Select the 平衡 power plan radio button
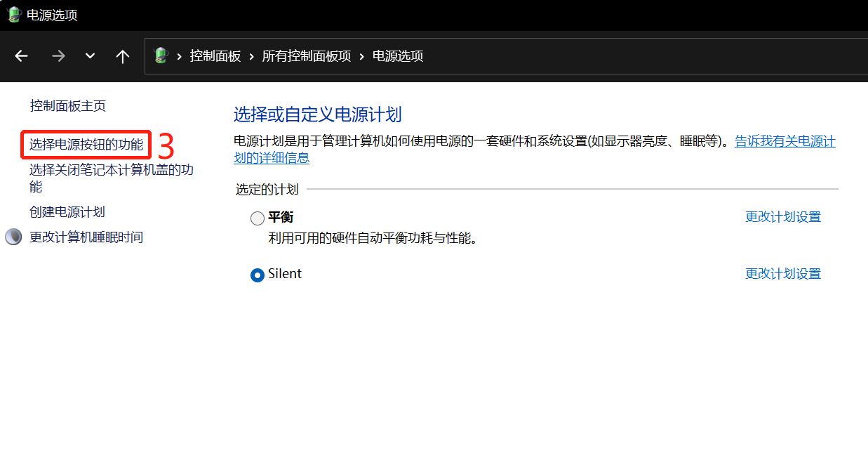Image resolution: width=868 pixels, height=472 pixels. [258, 218]
